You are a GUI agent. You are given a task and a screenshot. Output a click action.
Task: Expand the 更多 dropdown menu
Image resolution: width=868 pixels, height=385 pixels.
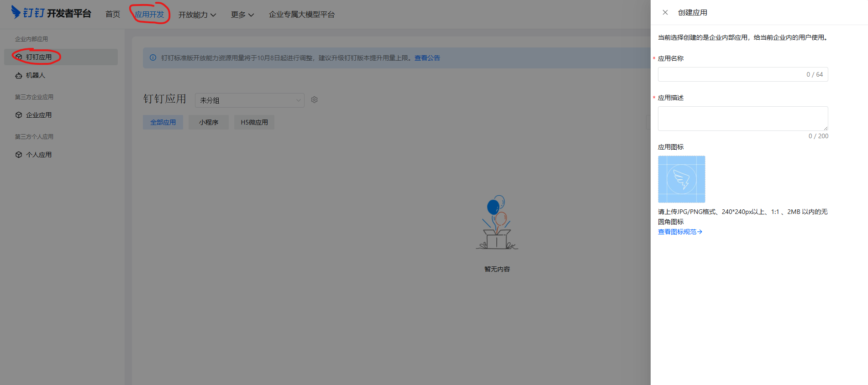242,15
